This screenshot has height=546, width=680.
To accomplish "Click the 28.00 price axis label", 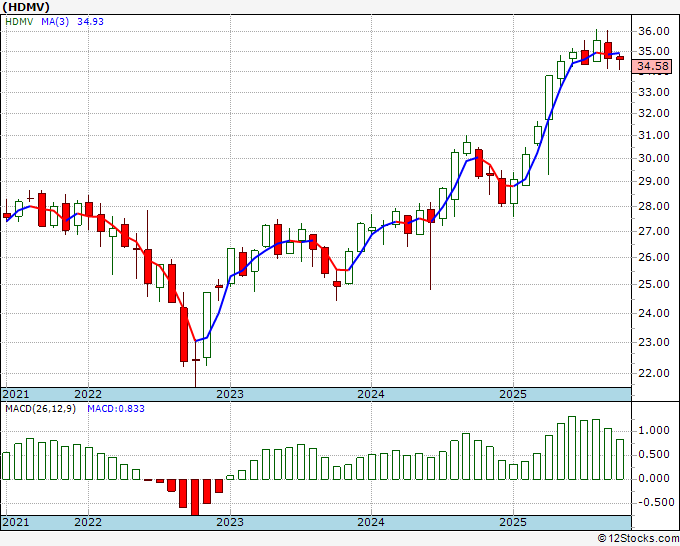I will pos(654,206).
